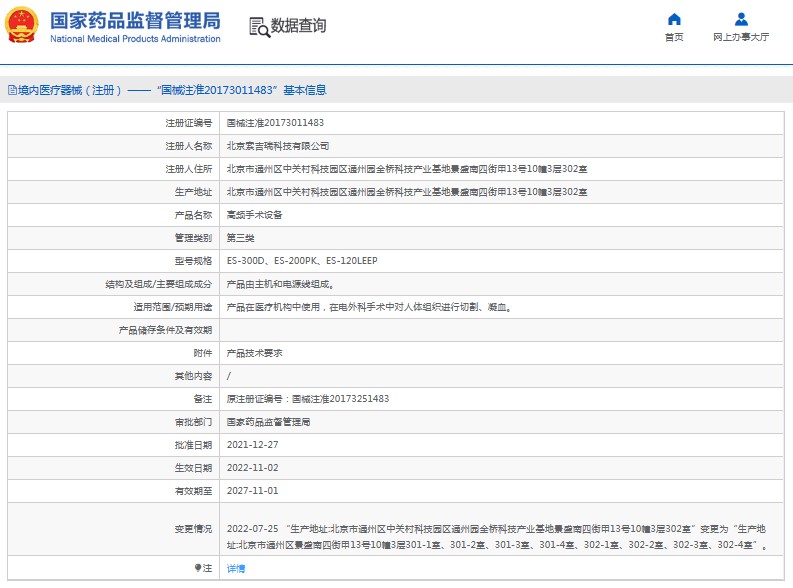Select product name 高频手术设备
This screenshot has height=588, width=793.
coord(254,215)
